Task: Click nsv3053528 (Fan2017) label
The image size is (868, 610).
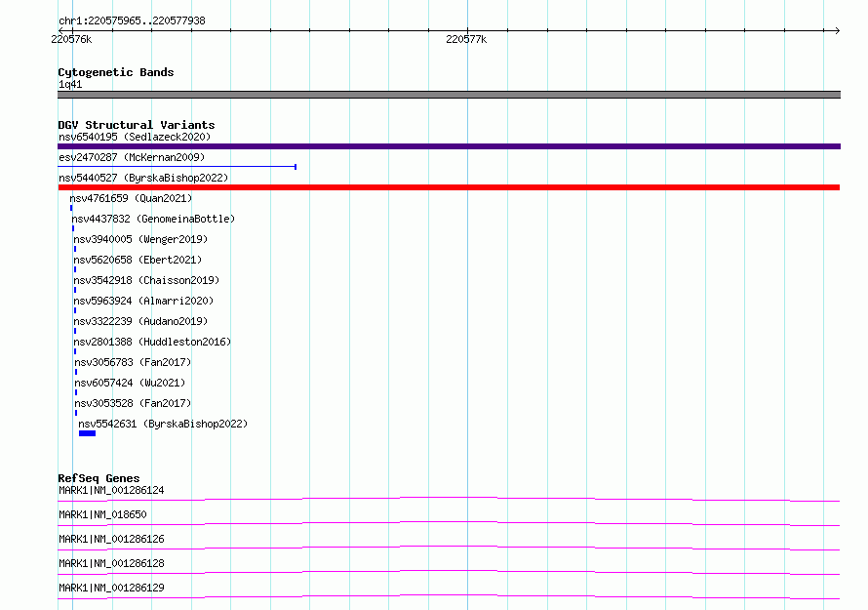Action: (133, 403)
